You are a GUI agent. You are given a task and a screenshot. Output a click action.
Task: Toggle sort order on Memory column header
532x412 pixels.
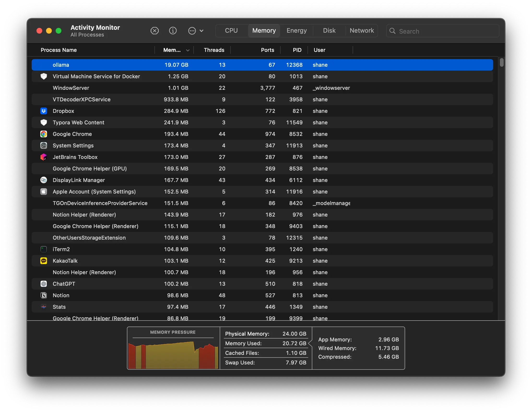[x=174, y=50]
